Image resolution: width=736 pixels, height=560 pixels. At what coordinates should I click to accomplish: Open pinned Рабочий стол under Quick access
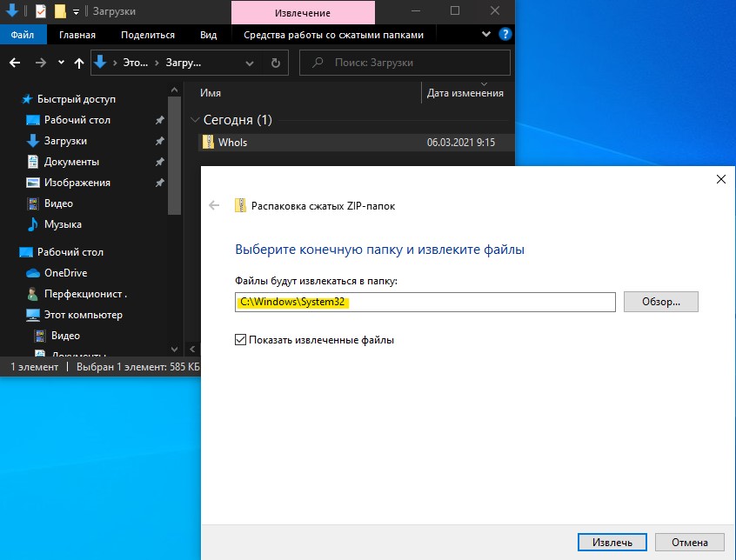[x=77, y=120]
